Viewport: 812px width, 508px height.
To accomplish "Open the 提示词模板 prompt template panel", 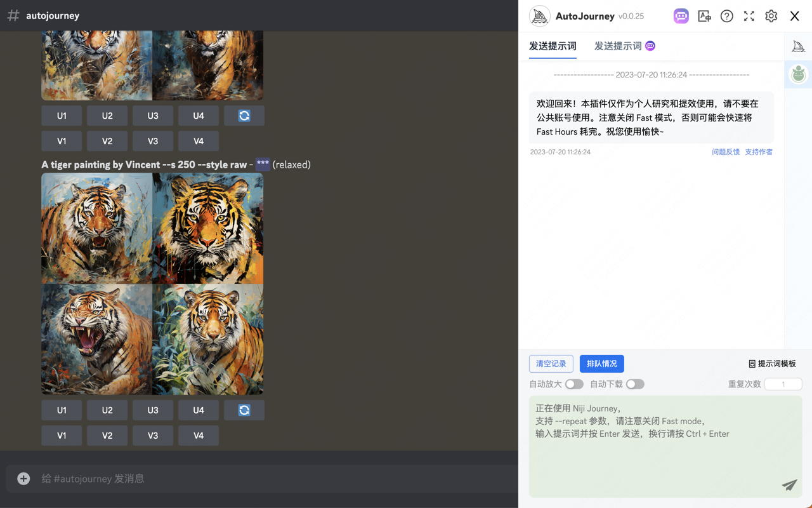I will tap(772, 363).
